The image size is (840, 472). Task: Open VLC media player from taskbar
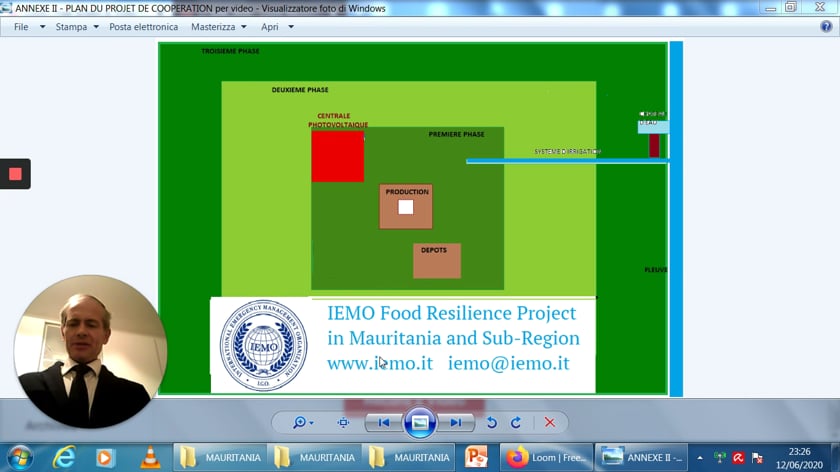coord(150,458)
